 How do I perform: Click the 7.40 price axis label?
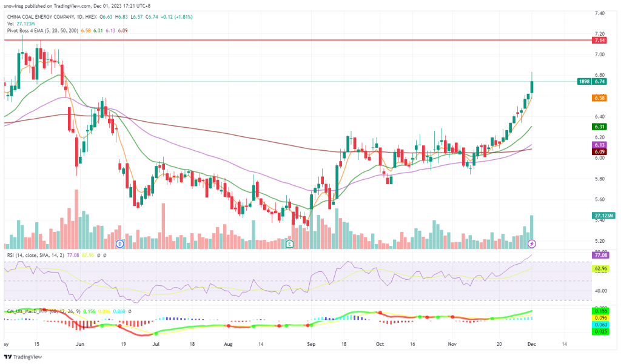600,13
